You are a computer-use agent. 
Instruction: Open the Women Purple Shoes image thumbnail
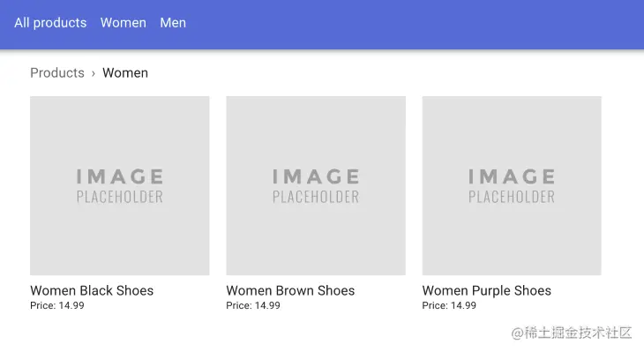tap(512, 185)
